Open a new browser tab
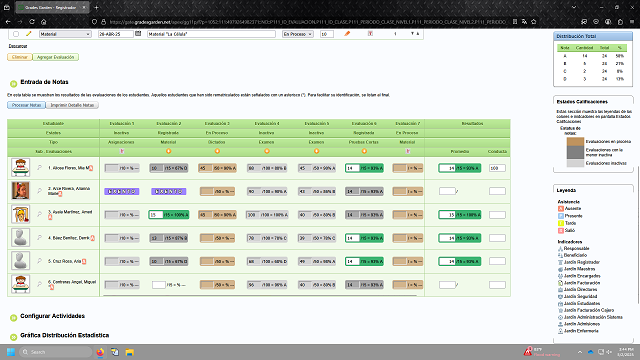Screen dimensions: 640x360 point(97,7)
